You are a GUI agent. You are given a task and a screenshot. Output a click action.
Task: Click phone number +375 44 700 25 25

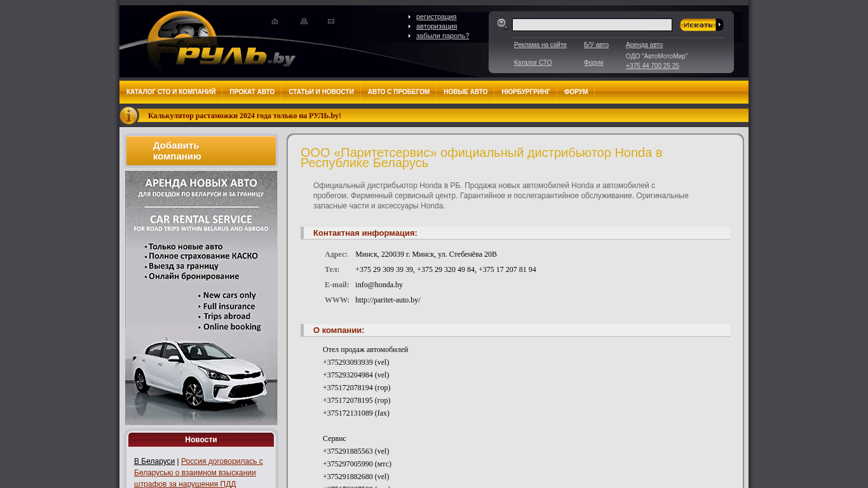[652, 66]
